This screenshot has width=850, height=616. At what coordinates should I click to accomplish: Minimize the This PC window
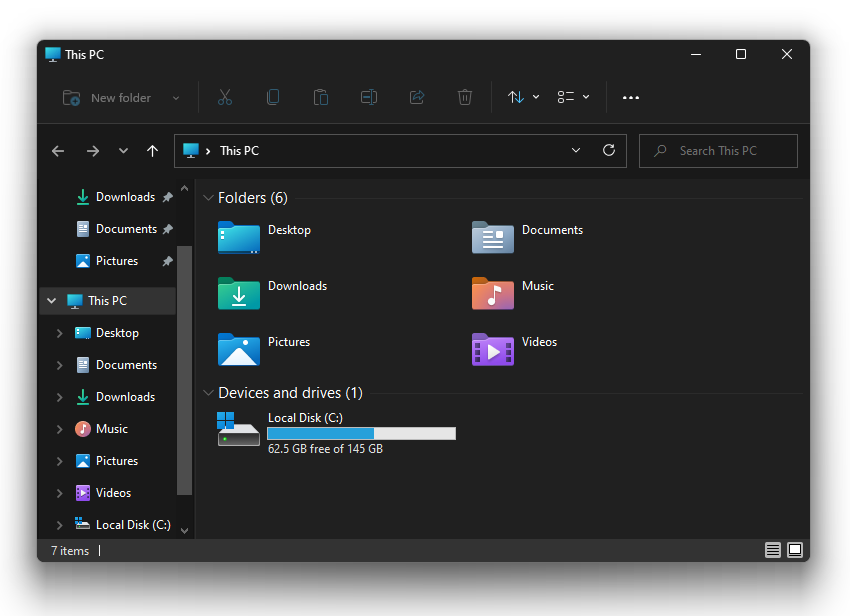(696, 54)
